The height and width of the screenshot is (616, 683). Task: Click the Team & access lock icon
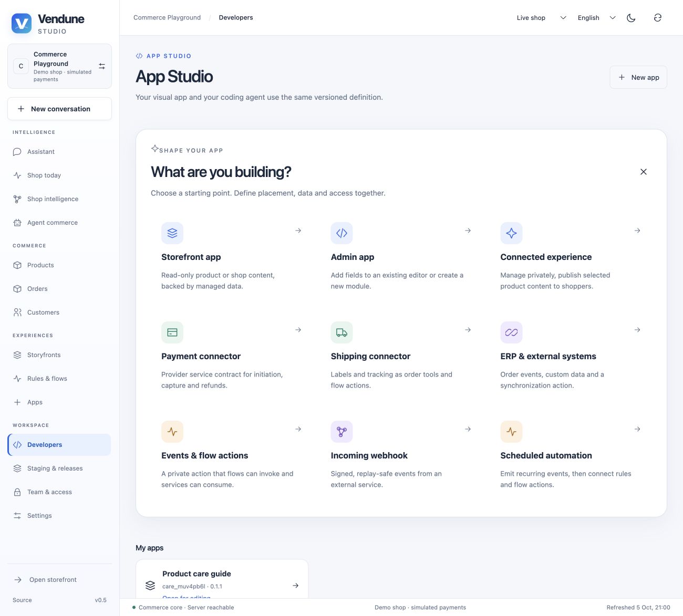(x=17, y=492)
